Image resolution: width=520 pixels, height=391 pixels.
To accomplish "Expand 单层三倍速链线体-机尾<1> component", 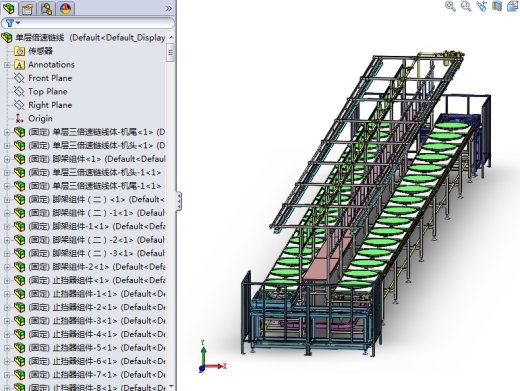I will (x=7, y=132).
